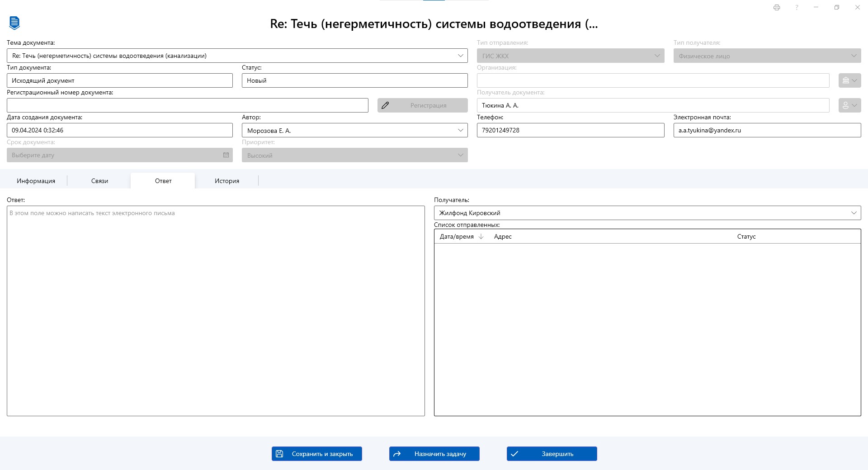Click the Получатель документа field Тюкина А. А.
The width and height of the screenshot is (868, 470).
coord(653,105)
